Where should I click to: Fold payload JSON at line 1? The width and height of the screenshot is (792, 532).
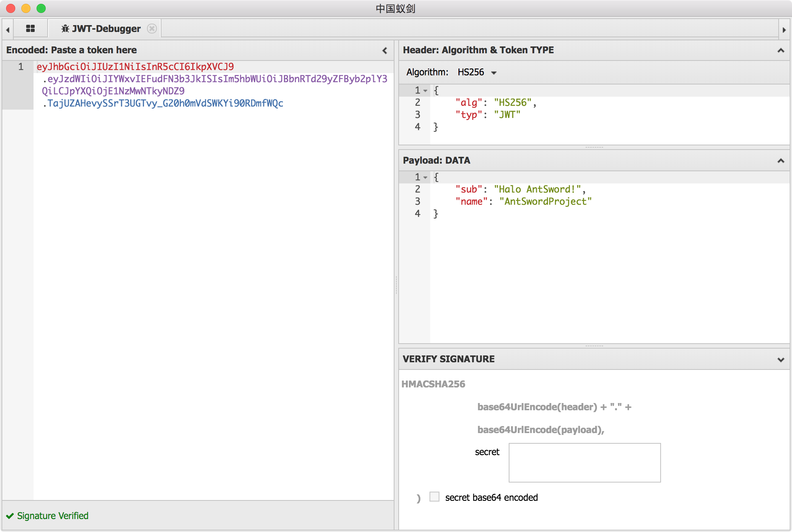pyautogui.click(x=425, y=177)
